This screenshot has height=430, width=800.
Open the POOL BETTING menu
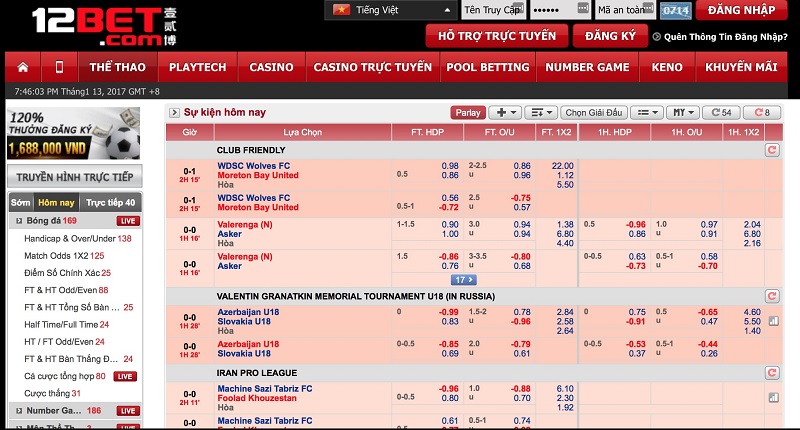click(488, 67)
